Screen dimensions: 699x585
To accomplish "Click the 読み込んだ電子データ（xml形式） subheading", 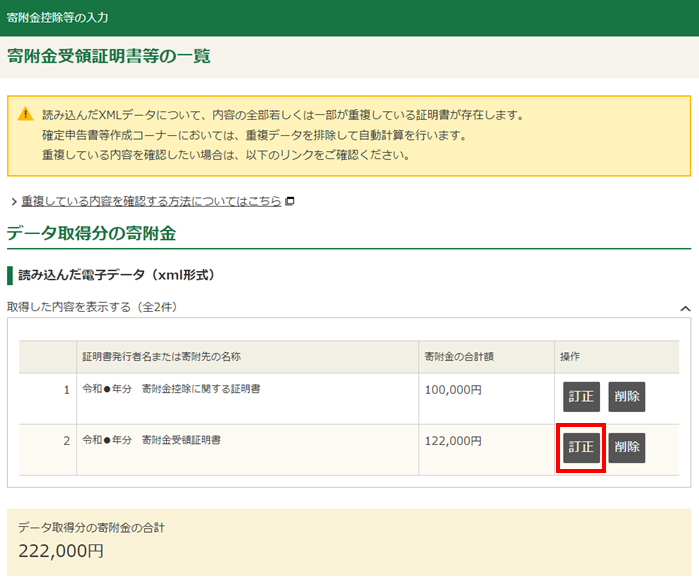I will coord(116,274).
